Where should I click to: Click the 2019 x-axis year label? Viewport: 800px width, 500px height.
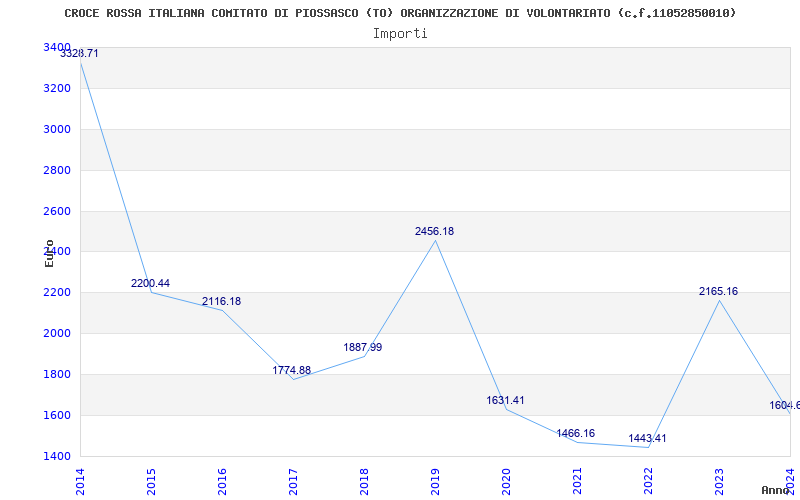(435, 482)
